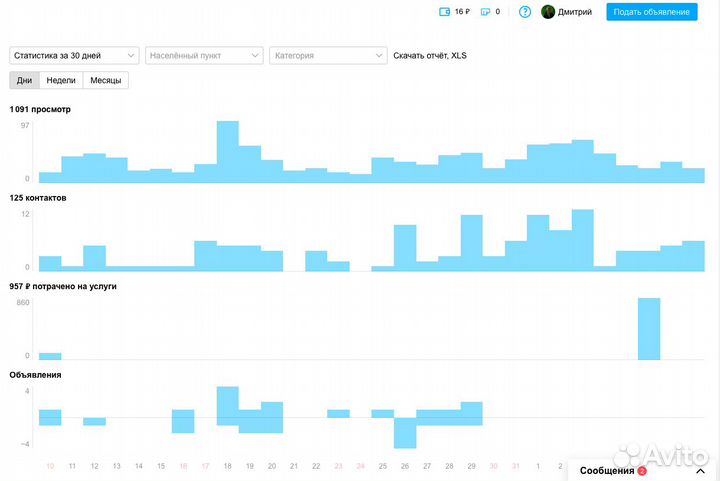The height and width of the screenshot is (481, 720).
Task: Click the wallet balance icon
Action: [445, 12]
